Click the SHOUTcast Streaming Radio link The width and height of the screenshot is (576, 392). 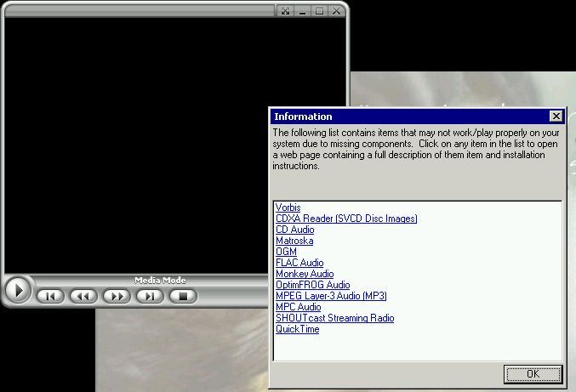pos(334,318)
